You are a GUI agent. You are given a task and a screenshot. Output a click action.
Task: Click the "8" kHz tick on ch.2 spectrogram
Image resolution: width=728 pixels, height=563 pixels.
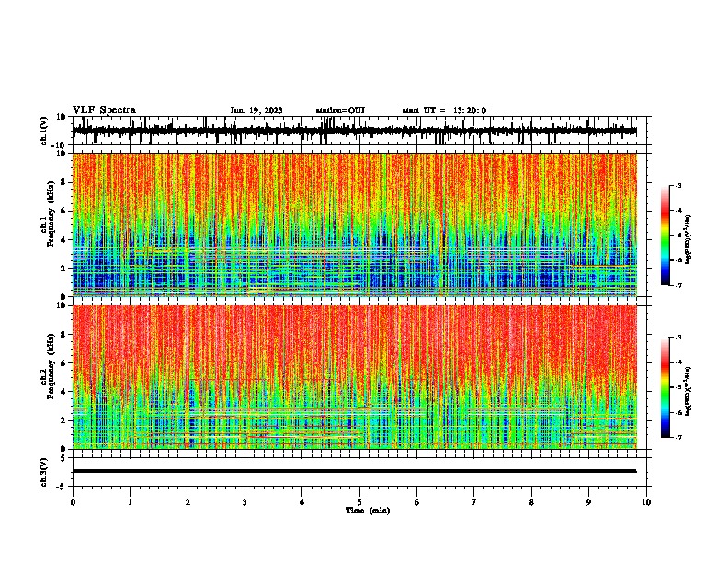(64, 335)
